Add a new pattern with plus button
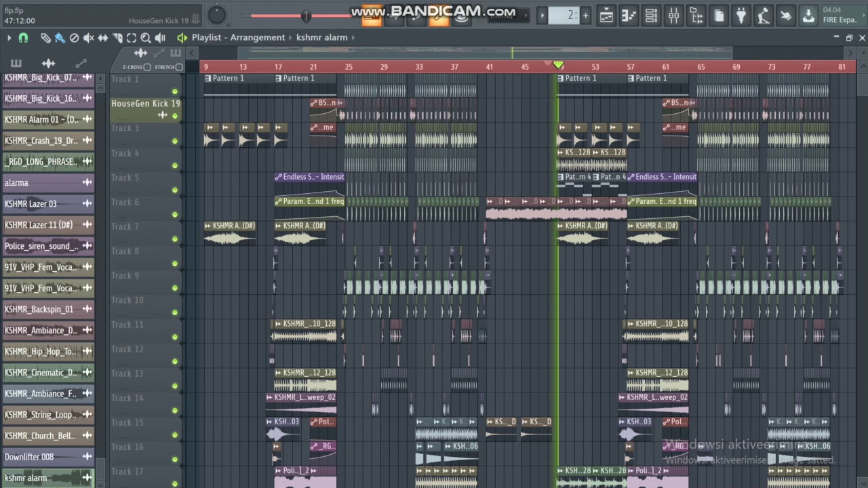This screenshot has width=868, height=488. click(x=586, y=15)
